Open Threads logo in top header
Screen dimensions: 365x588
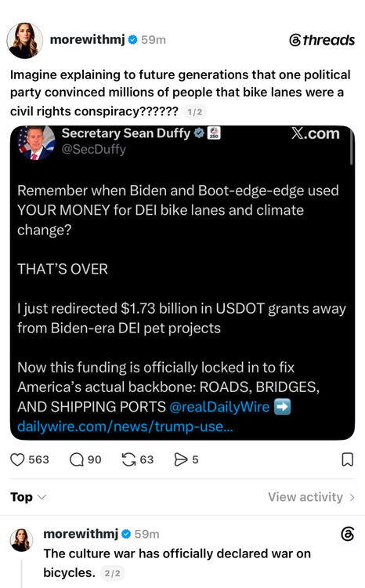point(322,40)
